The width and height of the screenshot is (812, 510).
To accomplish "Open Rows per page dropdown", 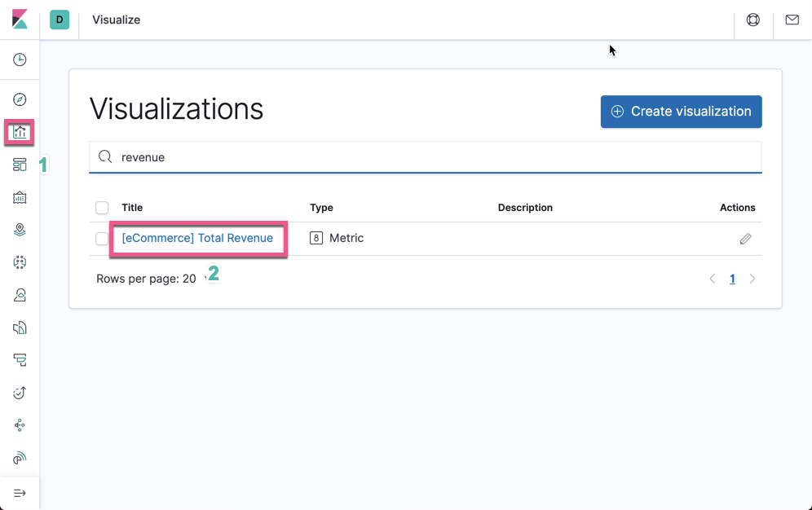I will point(152,279).
